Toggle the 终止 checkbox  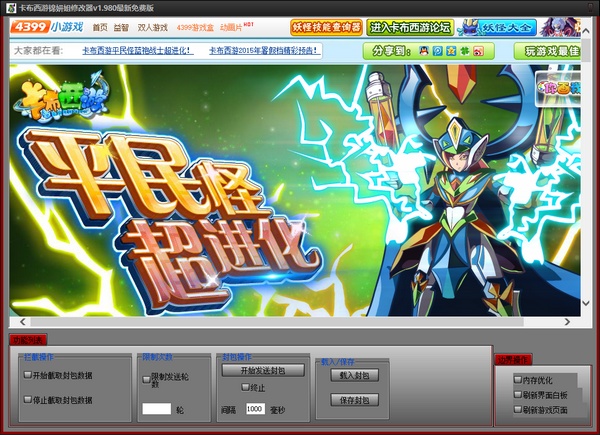click(x=246, y=388)
